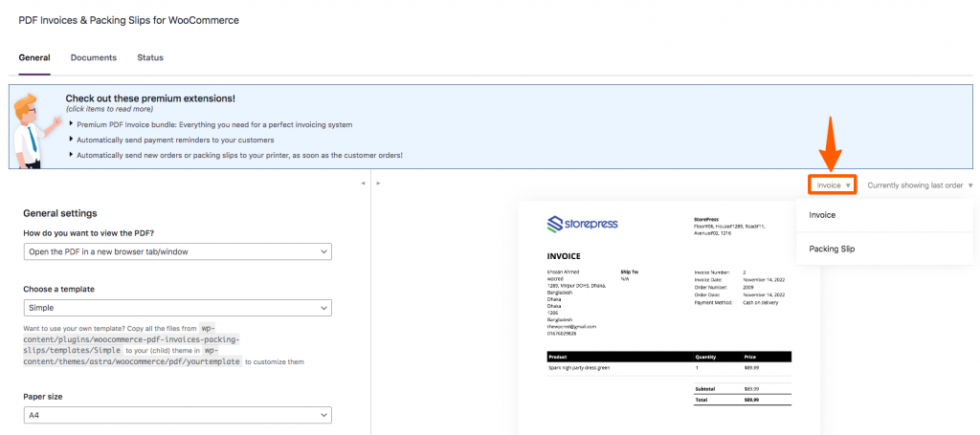Click the thewpcred@gmail.com email in preview
The image size is (980, 435).
(x=571, y=326)
